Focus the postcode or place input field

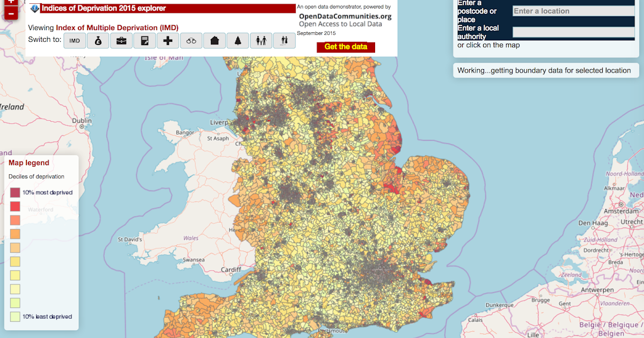[x=573, y=11]
